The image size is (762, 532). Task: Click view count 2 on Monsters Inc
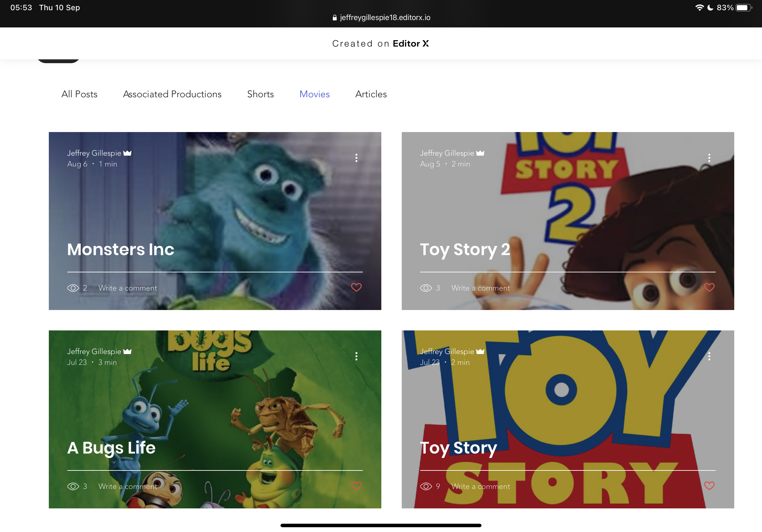pos(85,288)
